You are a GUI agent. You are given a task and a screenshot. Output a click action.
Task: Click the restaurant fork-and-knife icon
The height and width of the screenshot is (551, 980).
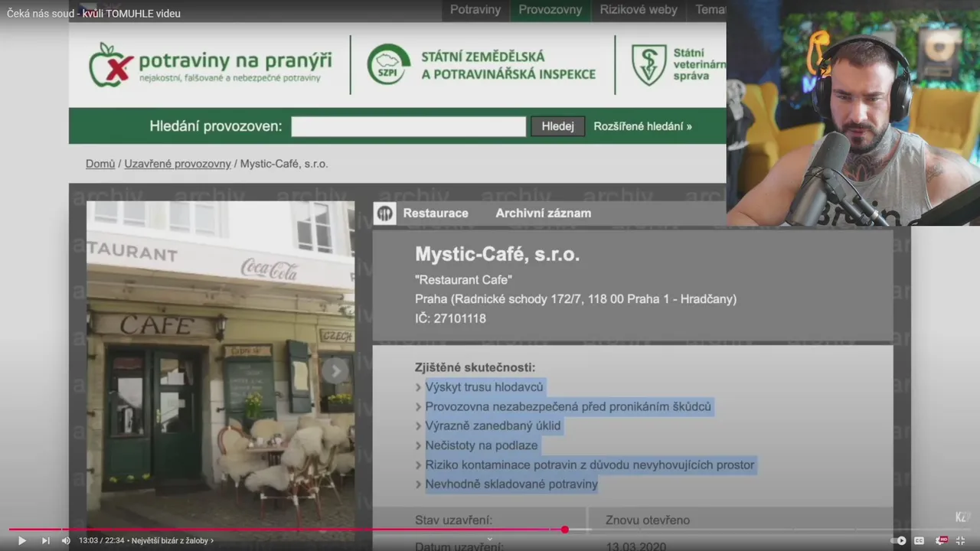point(384,214)
